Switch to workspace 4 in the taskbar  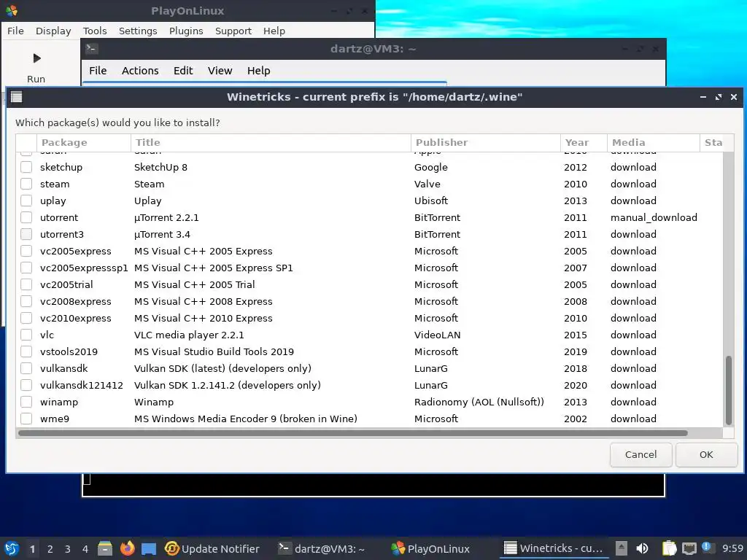click(x=85, y=549)
